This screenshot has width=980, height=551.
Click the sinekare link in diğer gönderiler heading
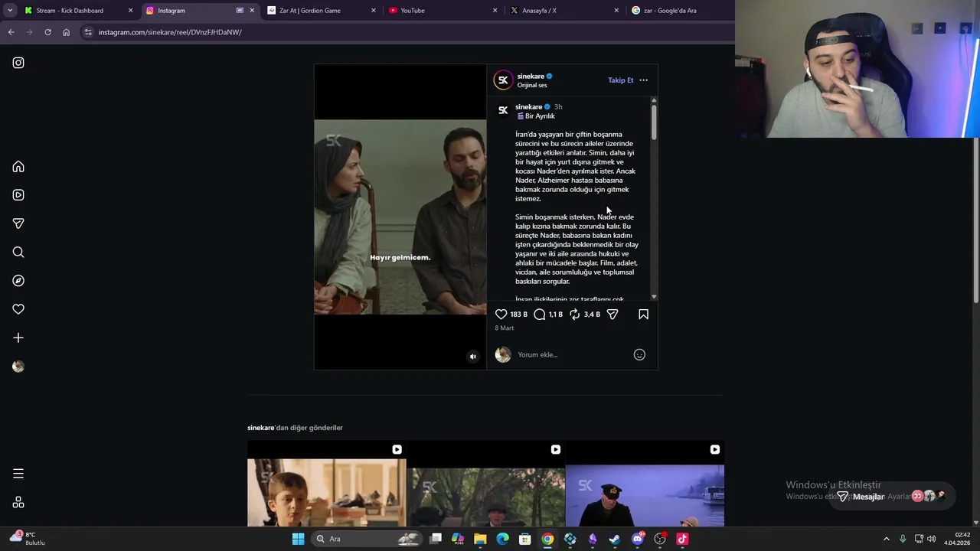coord(260,428)
